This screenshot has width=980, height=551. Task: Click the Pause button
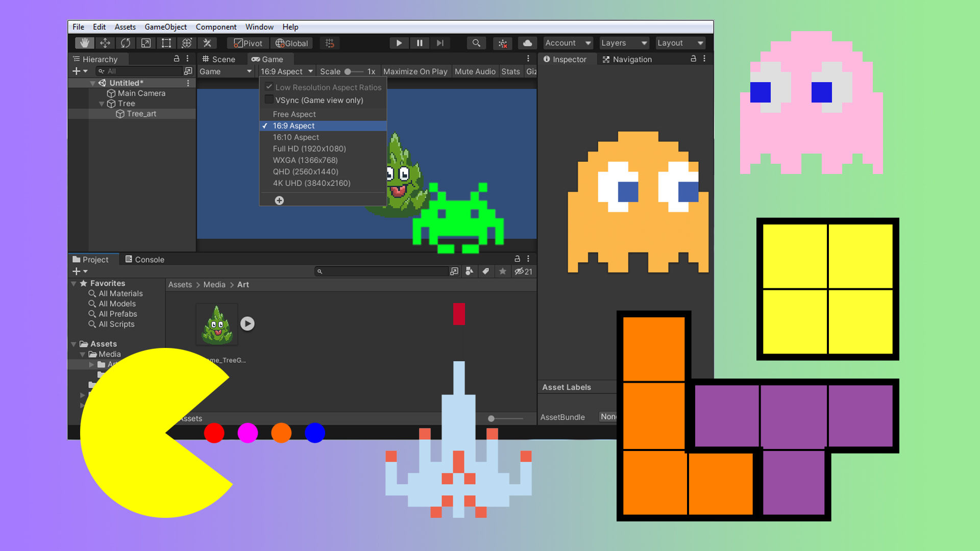click(420, 43)
